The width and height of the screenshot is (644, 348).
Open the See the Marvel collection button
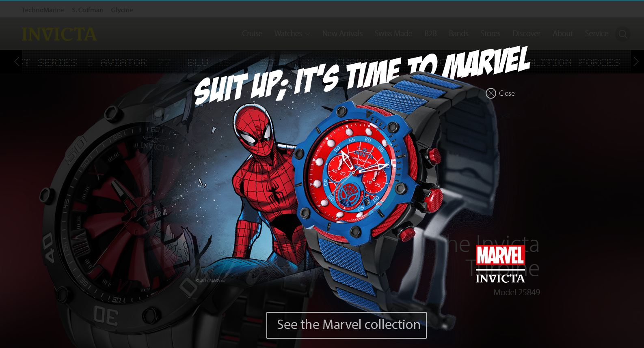[346, 325]
